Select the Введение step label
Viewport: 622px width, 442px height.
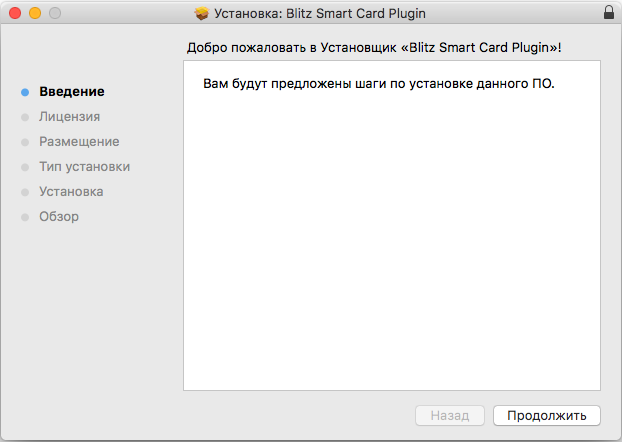[x=72, y=92]
